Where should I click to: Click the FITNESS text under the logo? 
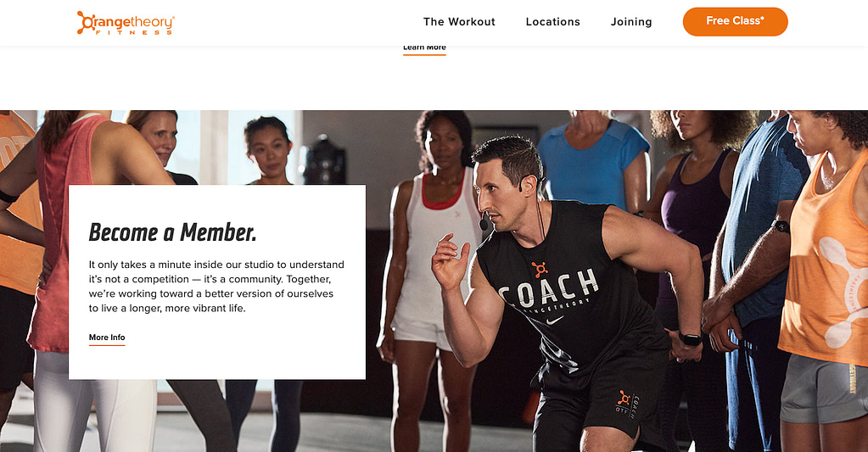134,32
